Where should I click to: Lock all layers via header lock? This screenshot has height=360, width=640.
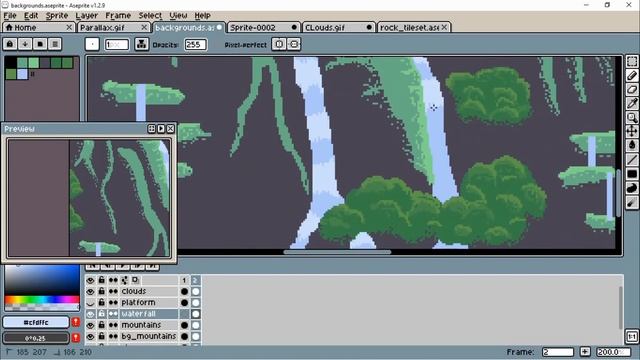click(101, 280)
